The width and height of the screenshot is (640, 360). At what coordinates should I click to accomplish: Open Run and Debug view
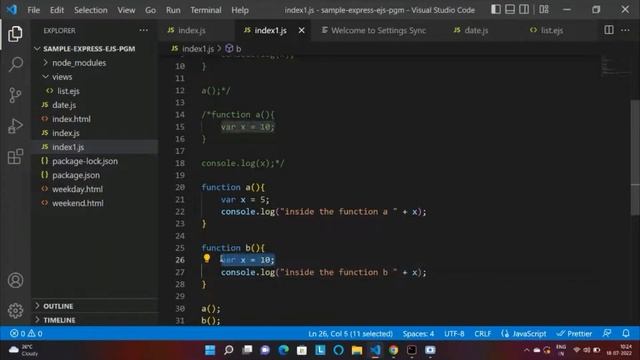point(15,126)
